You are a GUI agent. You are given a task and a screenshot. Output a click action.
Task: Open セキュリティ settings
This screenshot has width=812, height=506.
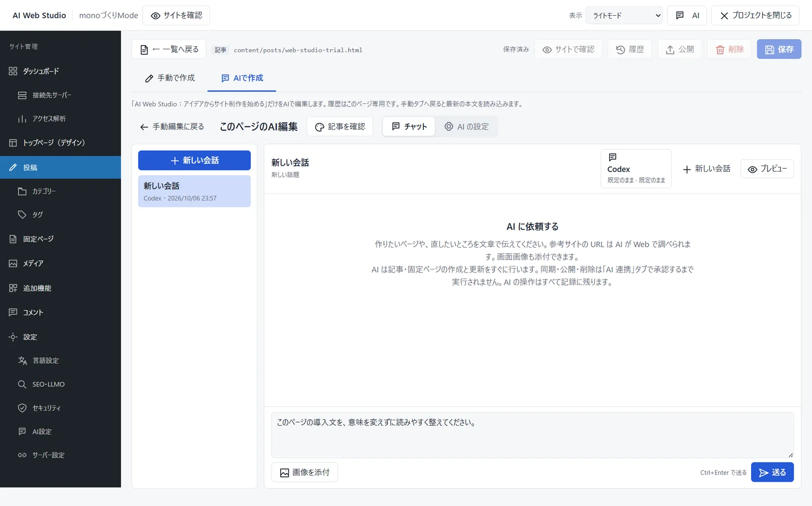click(x=60, y=408)
